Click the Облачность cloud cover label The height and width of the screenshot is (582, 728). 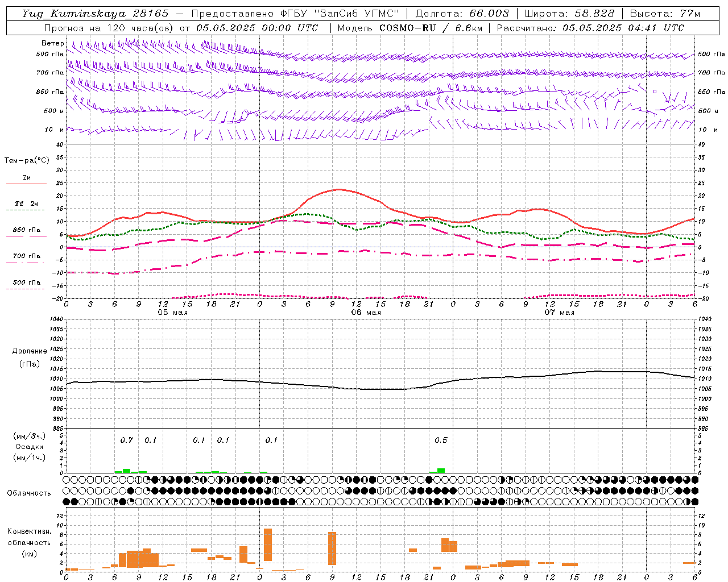tap(29, 493)
